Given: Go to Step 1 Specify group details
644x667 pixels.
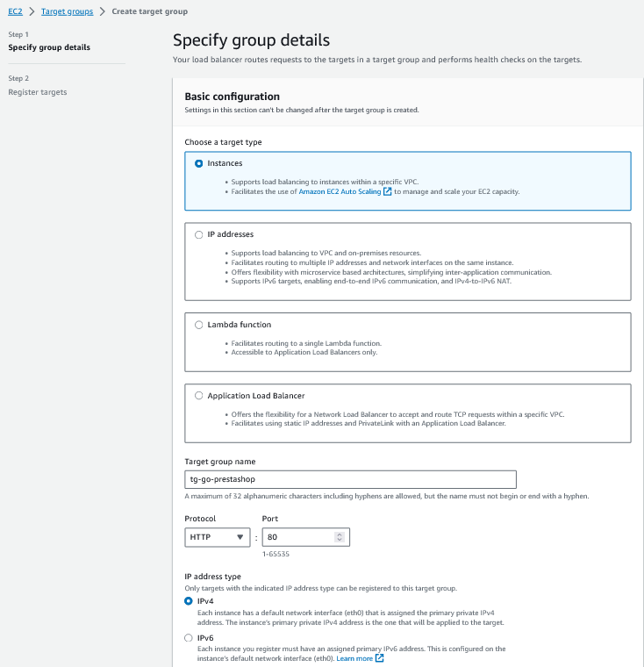Looking at the screenshot, I should click(x=49, y=47).
